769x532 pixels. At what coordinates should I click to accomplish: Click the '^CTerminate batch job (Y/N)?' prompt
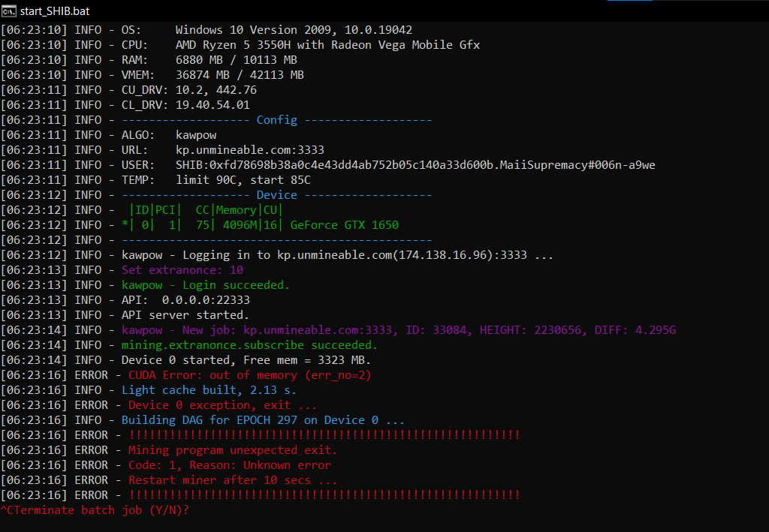(x=95, y=510)
